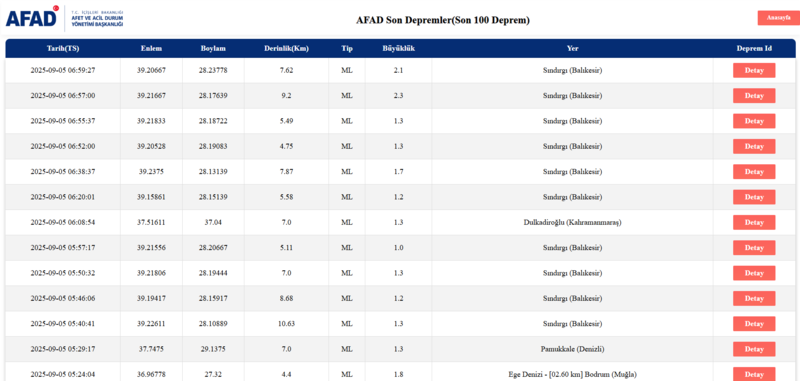Screen dimensions: 800x381
Task: Click the Büyüklük column header
Action: click(398, 48)
